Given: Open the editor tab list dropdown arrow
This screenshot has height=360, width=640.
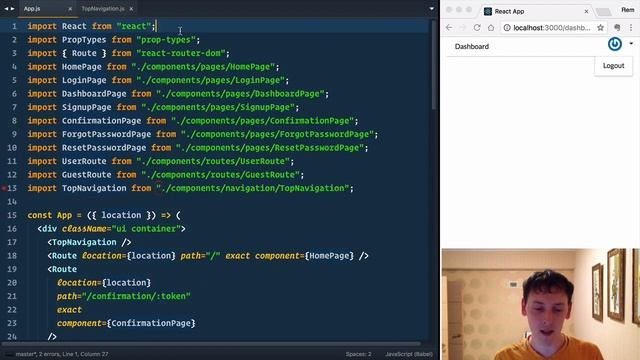Looking at the screenshot, I should pos(431,9).
